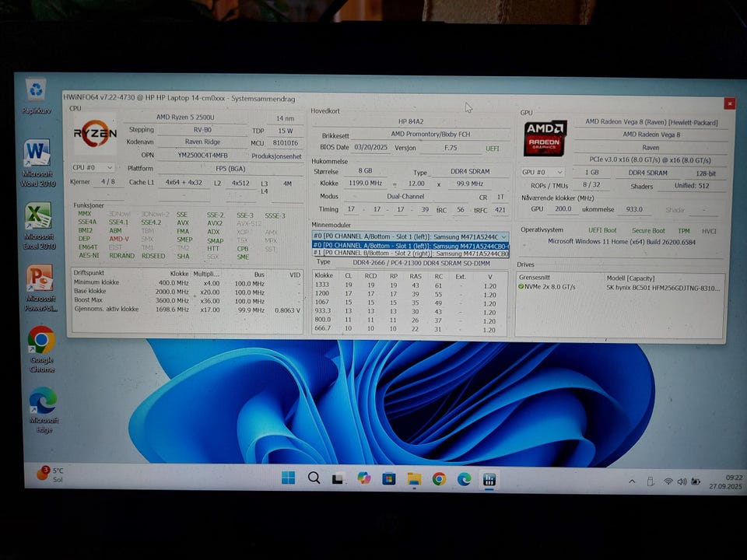Select the Dual-Channel mode field
Image resolution: width=747 pixels, height=560 pixels.
pos(405,196)
